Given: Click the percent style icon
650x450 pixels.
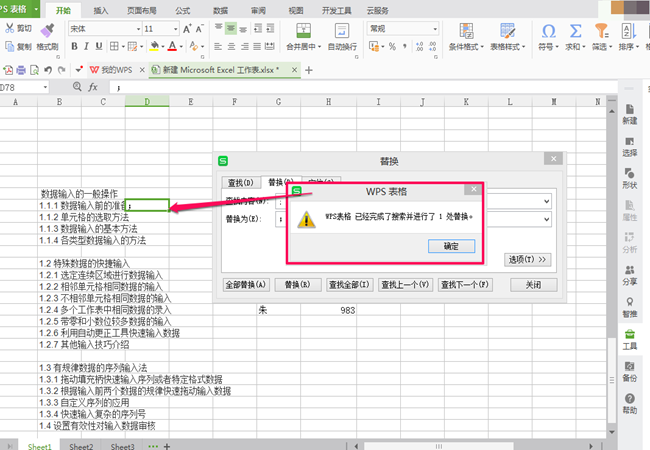Looking at the screenshot, I should pos(392,46).
